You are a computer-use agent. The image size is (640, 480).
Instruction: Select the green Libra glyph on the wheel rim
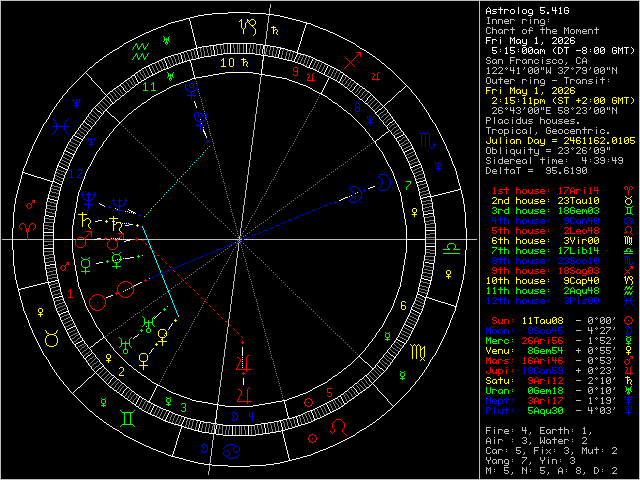tap(451, 248)
